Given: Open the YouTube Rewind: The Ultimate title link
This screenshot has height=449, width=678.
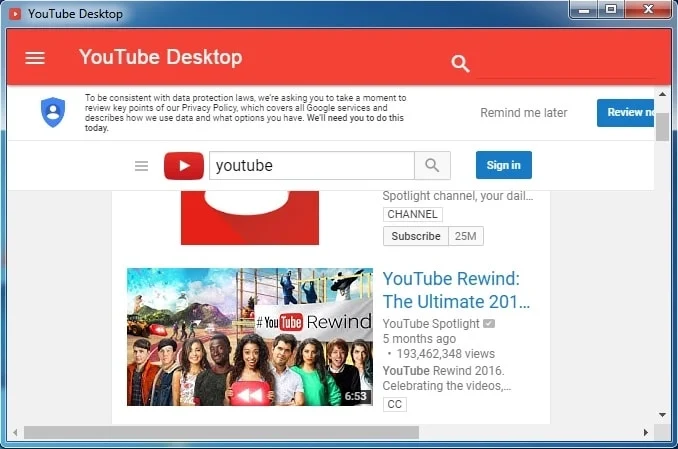Looking at the screenshot, I should 456,290.
